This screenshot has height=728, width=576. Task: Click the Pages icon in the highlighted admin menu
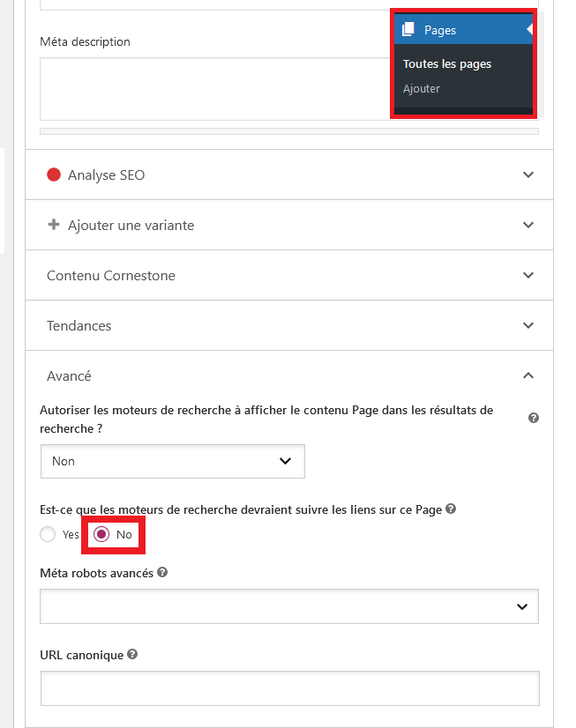click(407, 27)
